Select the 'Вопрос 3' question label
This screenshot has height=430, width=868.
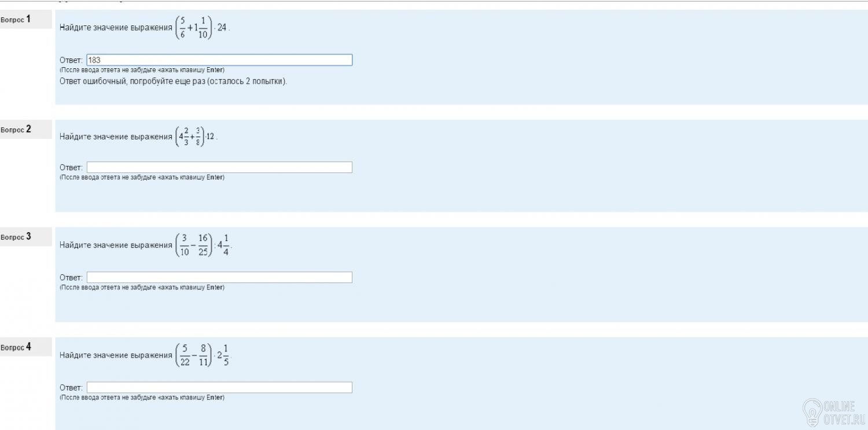pyautogui.click(x=16, y=237)
